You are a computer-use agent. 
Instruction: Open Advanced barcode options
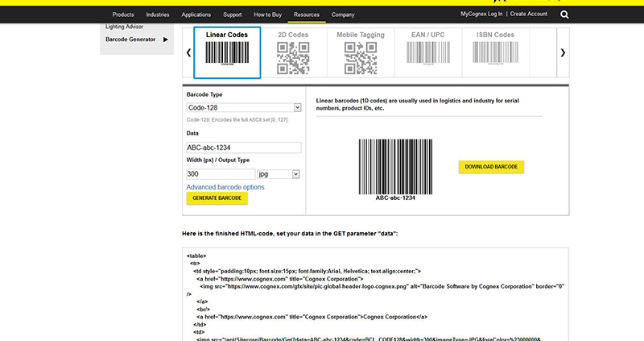point(225,187)
